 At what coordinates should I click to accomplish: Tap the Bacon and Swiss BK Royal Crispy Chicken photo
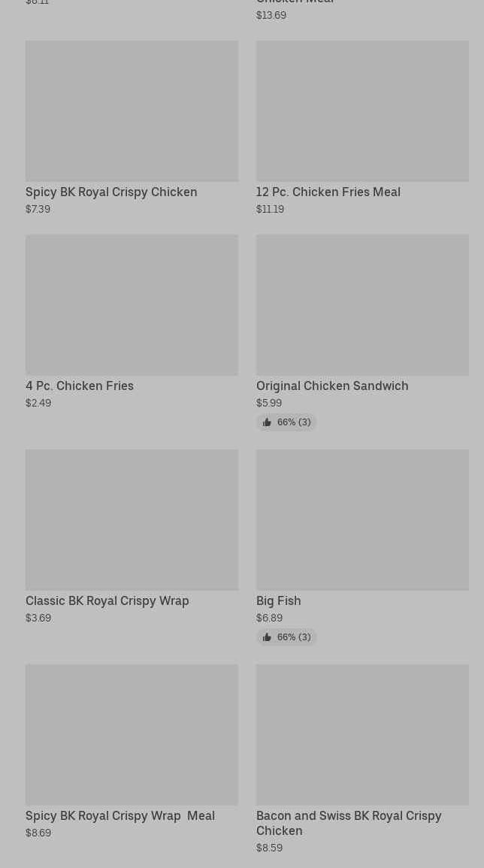pos(362,734)
